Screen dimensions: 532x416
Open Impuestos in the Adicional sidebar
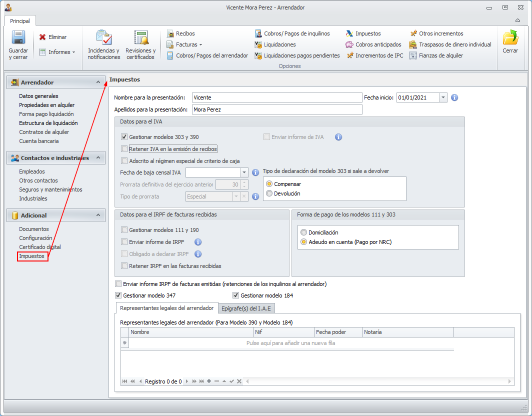[x=32, y=256]
